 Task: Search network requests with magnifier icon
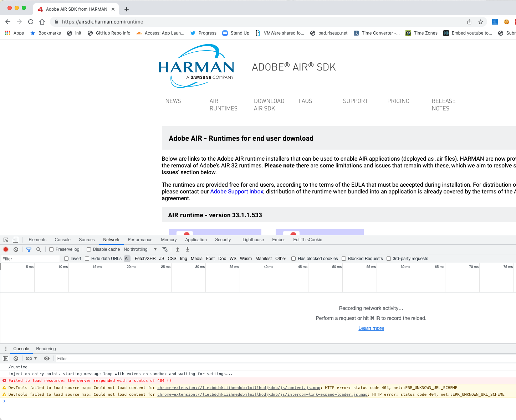pos(39,249)
